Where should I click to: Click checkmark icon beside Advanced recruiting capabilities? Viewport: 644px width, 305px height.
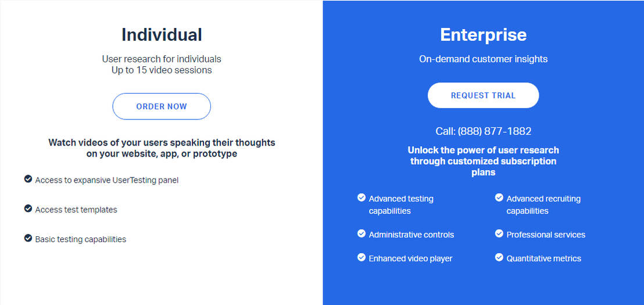tap(499, 198)
